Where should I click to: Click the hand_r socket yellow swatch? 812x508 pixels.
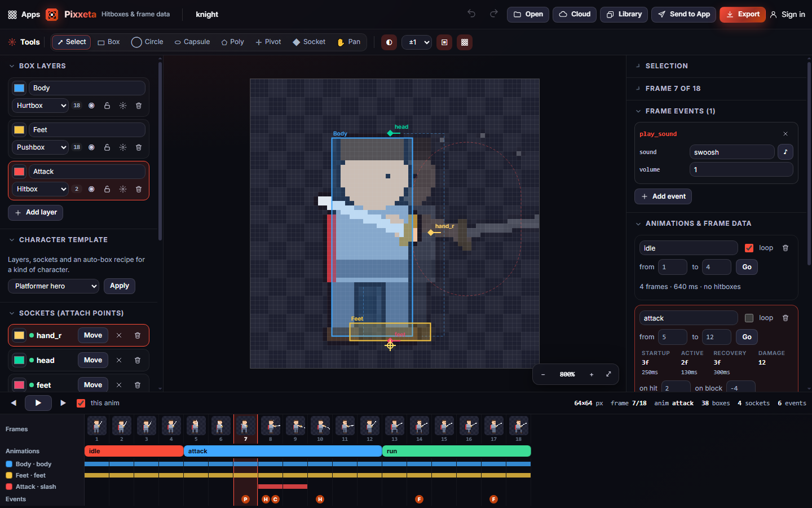(19, 335)
